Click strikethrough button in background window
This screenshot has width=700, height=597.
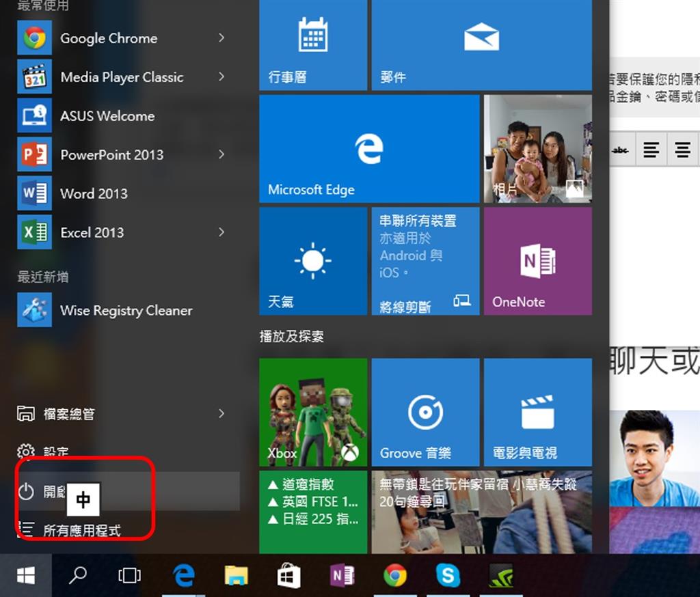(621, 150)
